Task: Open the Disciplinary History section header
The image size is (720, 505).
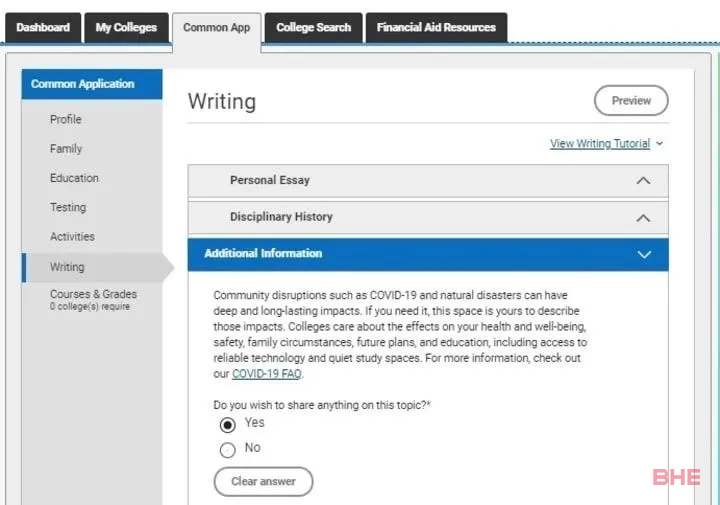Action: (x=428, y=218)
